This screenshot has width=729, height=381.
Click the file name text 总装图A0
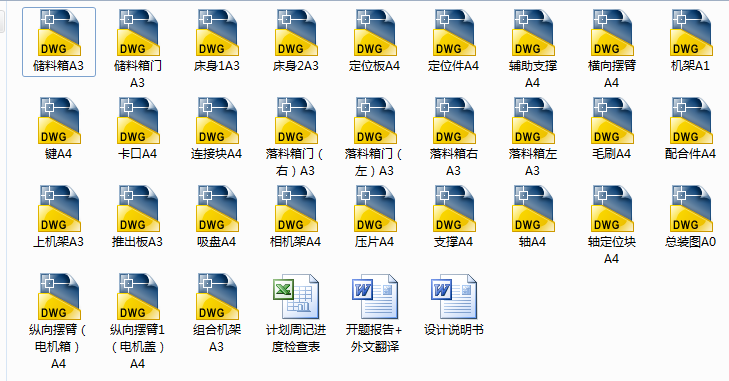[690, 242]
